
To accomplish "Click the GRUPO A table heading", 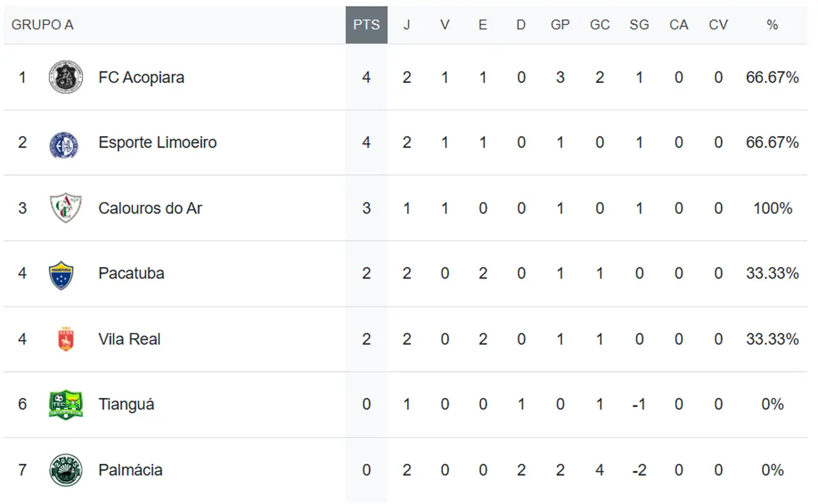I will tap(43, 25).
